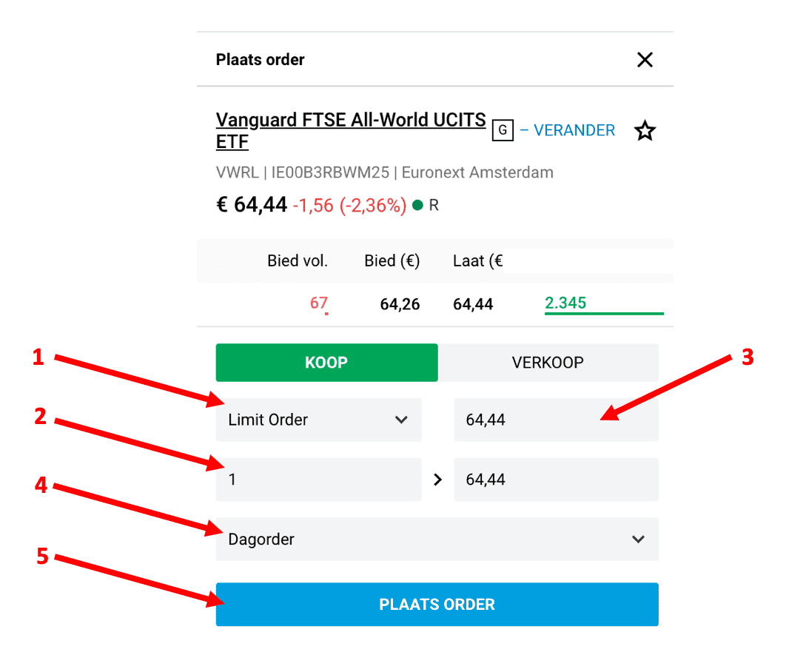Click the arrow between quantity and amount
This screenshot has height=672, width=789.
(x=438, y=480)
